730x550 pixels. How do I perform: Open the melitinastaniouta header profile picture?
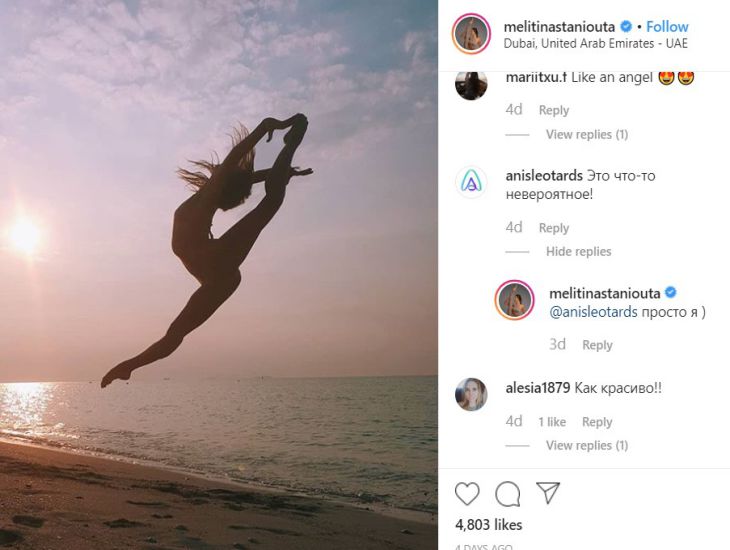(472, 34)
